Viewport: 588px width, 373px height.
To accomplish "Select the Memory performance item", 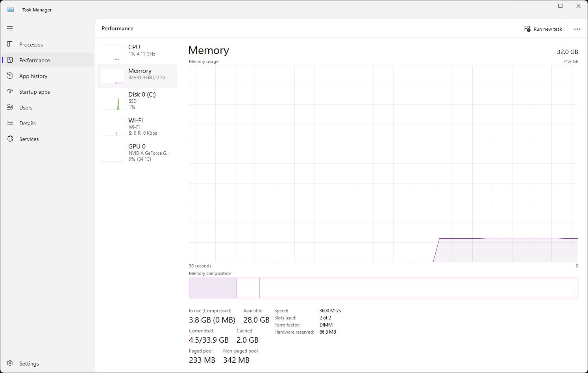I will [137, 76].
